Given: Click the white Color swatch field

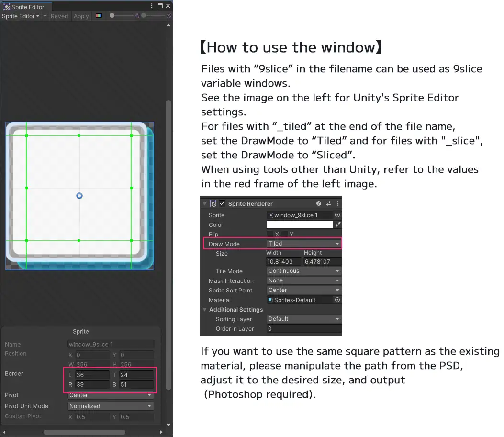Looking at the screenshot, I should click(300, 224).
